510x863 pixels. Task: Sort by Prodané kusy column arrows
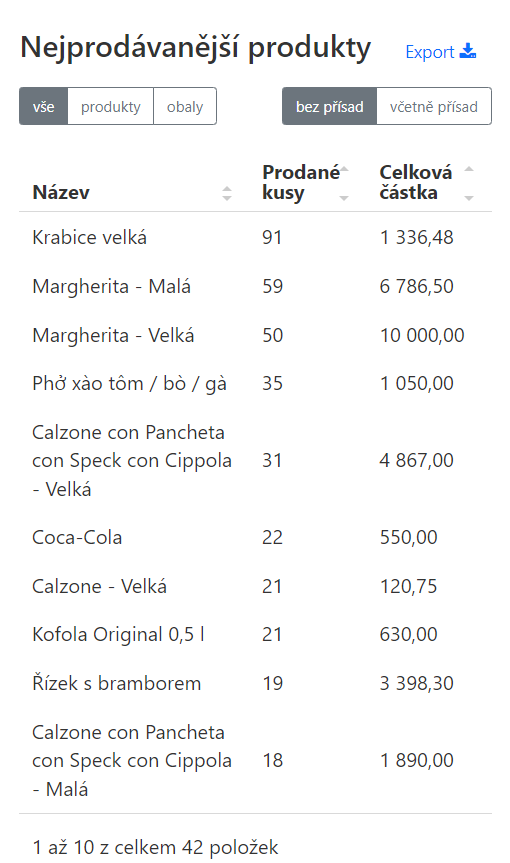[x=344, y=183]
